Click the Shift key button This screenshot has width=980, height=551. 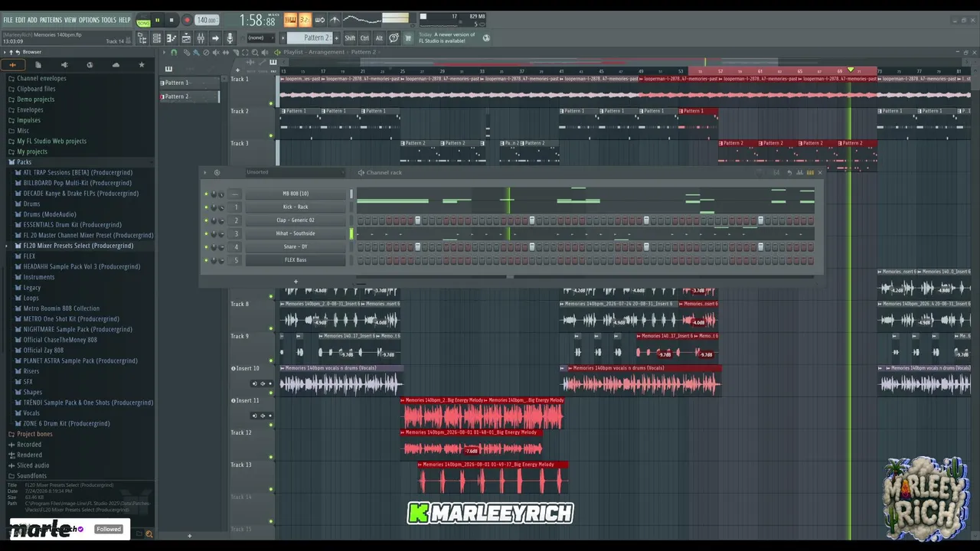pyautogui.click(x=350, y=37)
